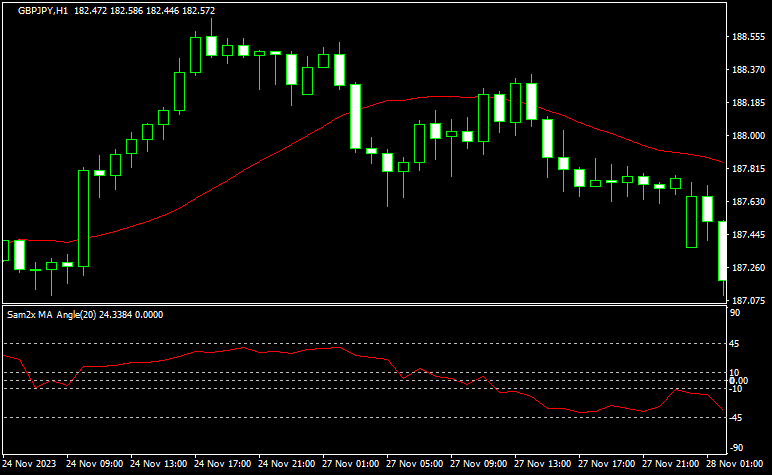Click the 24 Nov 13:00 time label

[x=159, y=464]
